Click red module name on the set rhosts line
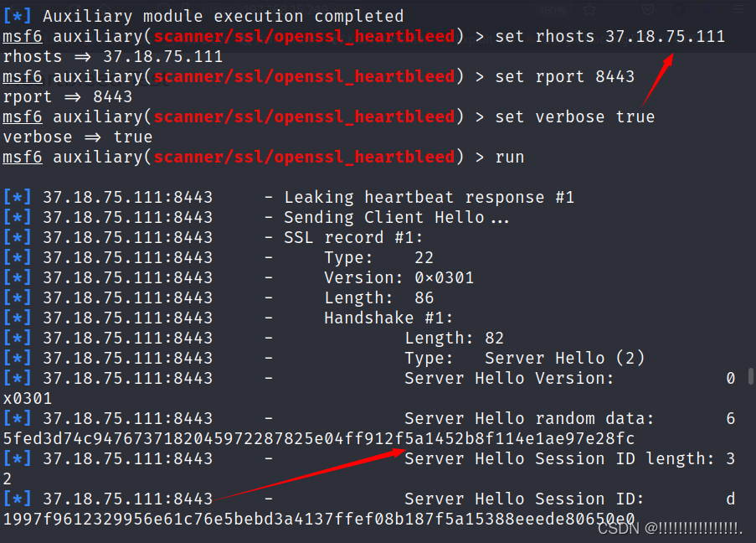 pyautogui.click(x=304, y=37)
